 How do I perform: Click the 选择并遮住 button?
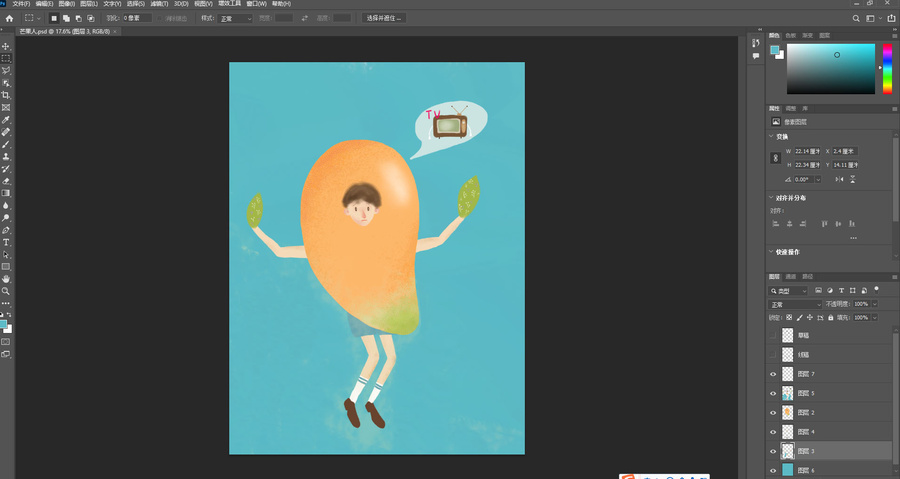(384, 18)
